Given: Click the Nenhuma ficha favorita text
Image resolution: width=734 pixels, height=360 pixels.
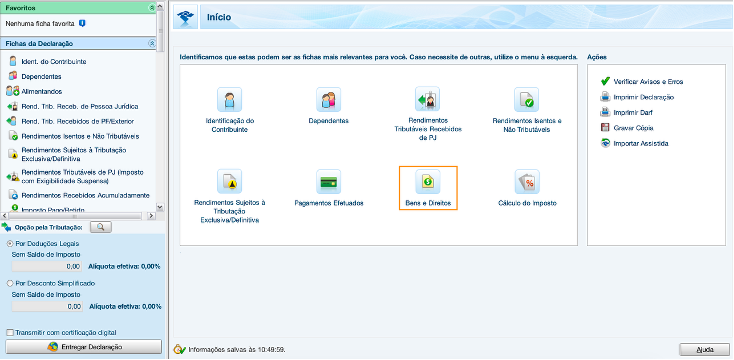Looking at the screenshot, I should click(40, 23).
